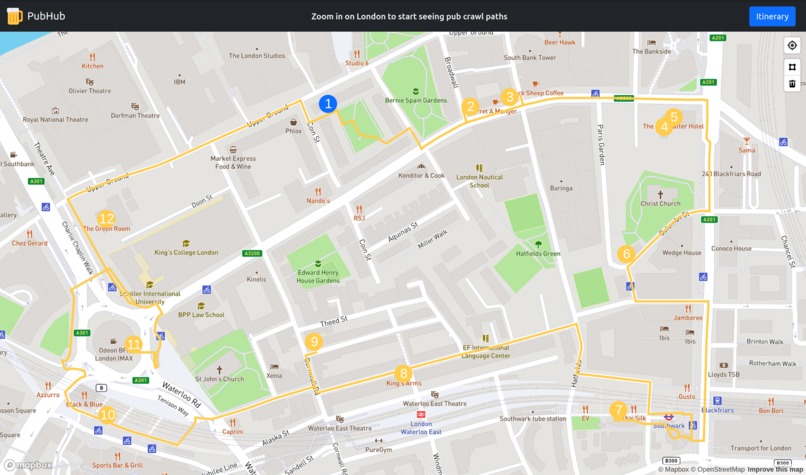Viewport: 806px width, 475px height.
Task: Open the © OpenStreetMap attribution link
Action: 718,469
